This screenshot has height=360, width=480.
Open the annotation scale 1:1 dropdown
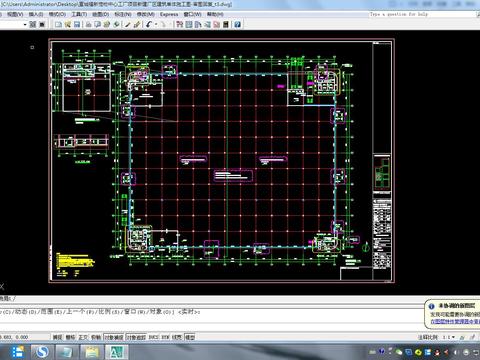[x=449, y=337]
